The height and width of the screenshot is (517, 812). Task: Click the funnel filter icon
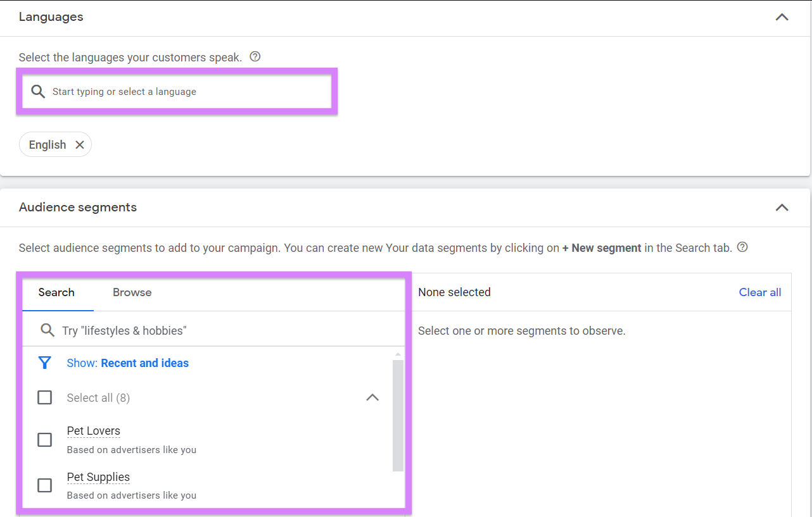click(x=45, y=363)
